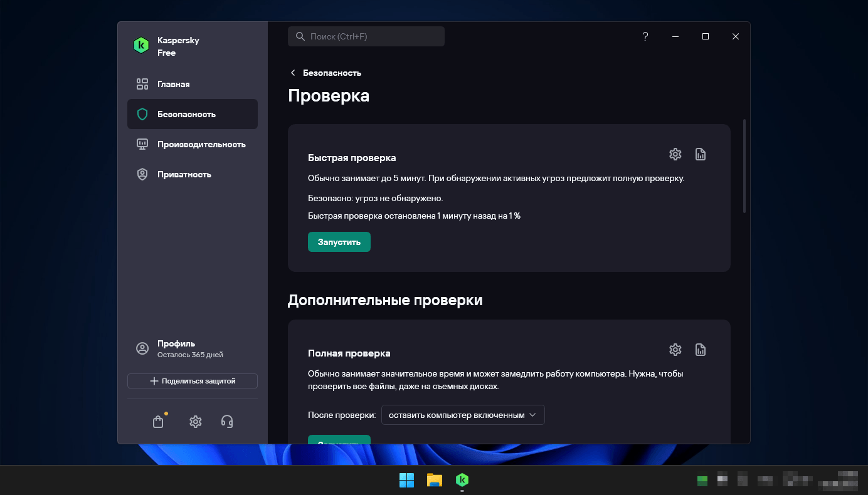Click Kaspersky icon in taskbar
Image resolution: width=868 pixels, height=495 pixels.
point(462,480)
